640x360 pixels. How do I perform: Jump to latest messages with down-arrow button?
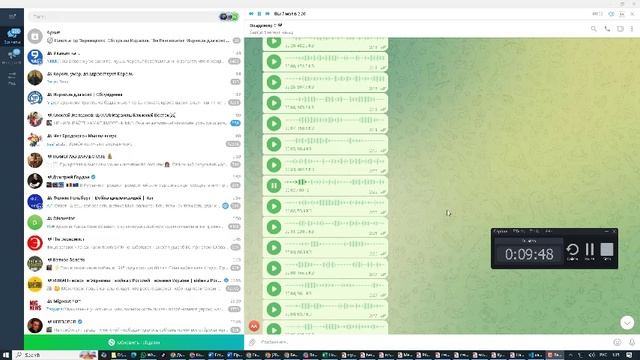(627, 323)
